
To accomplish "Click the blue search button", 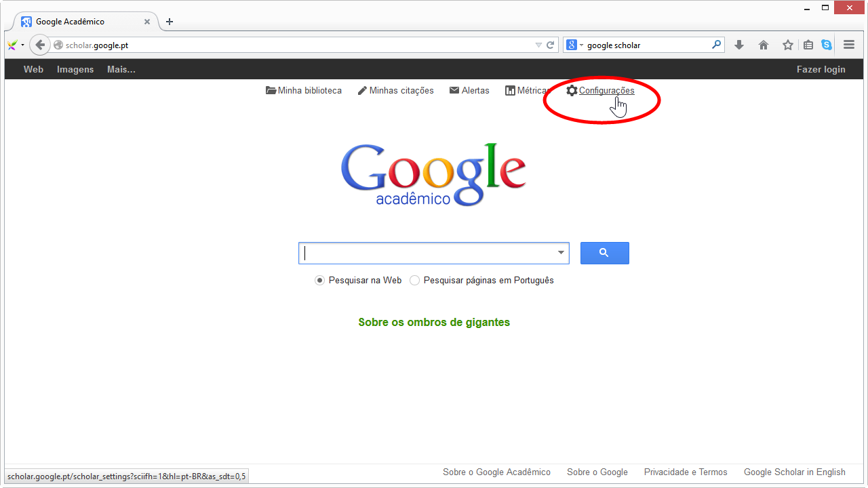I will tap(605, 253).
